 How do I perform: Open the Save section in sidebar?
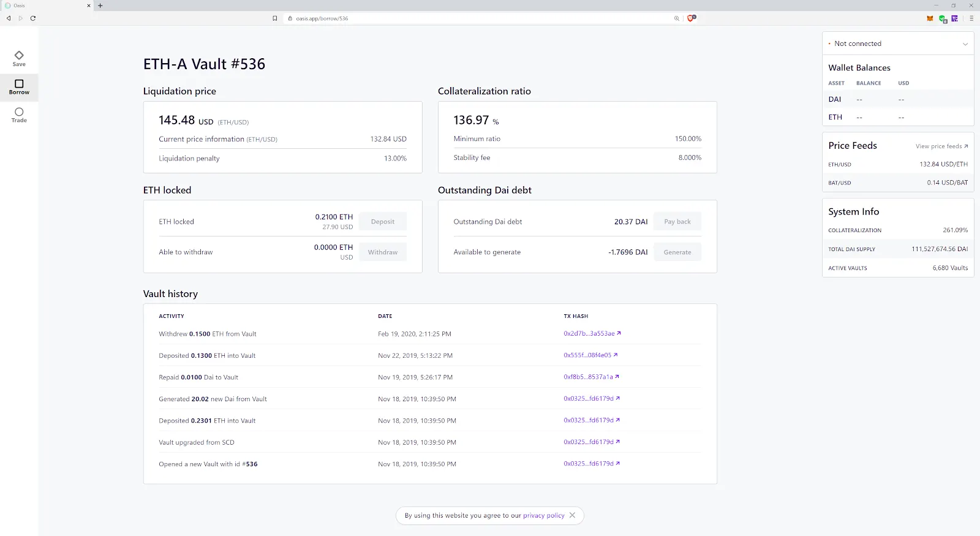pyautogui.click(x=19, y=59)
